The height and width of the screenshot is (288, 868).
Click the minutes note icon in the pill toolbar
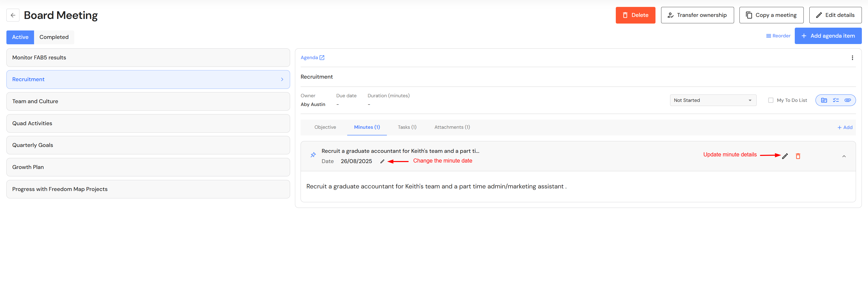(x=824, y=100)
